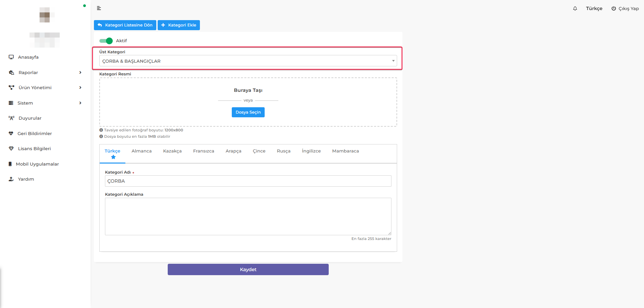The width and height of the screenshot is (644, 308).
Task: Click the green status dot in sidebar
Action: (85, 6)
